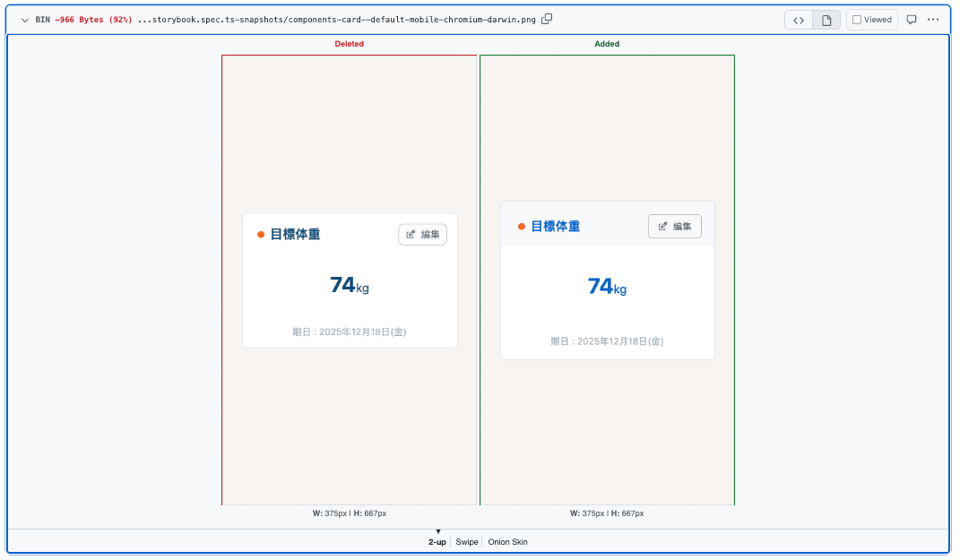The height and width of the screenshot is (560, 960).
Task: Click the 'BIN -966 Bytes (92%)' label
Action: (x=83, y=20)
